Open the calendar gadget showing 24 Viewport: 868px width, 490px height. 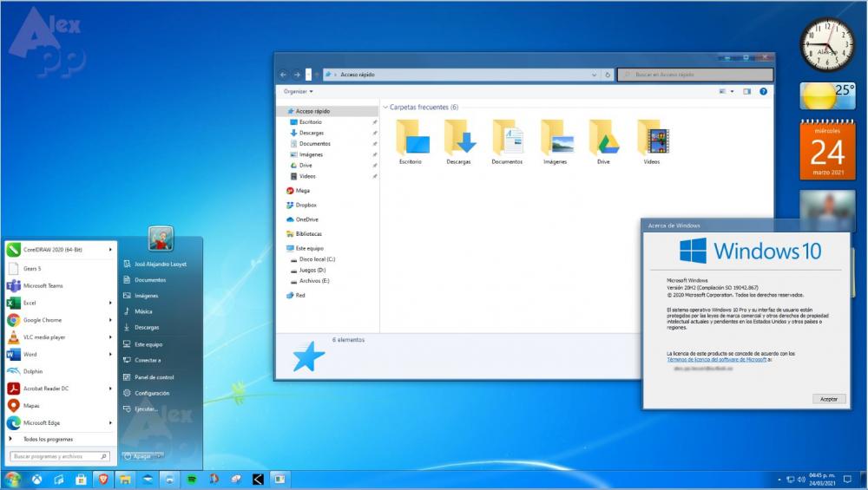827,150
